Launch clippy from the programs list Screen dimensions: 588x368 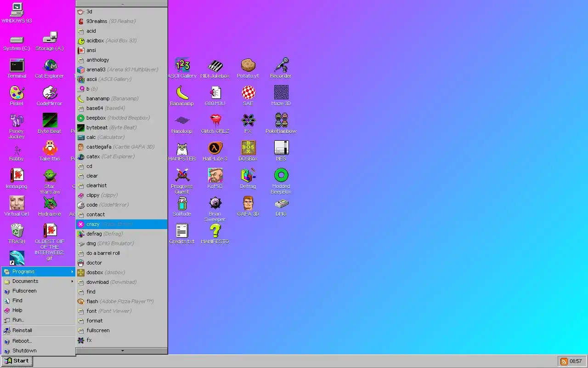tap(122, 195)
